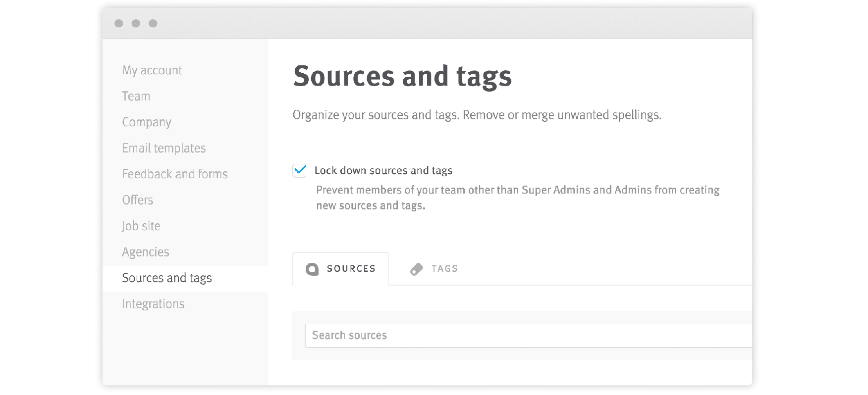Click the Sources and tags page heading

click(402, 77)
